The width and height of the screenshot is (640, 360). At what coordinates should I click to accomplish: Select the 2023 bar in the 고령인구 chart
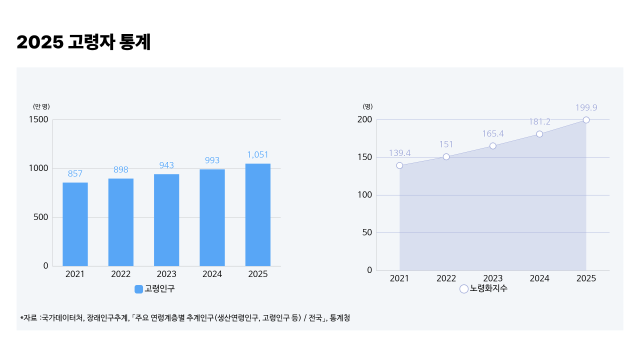[167, 220]
